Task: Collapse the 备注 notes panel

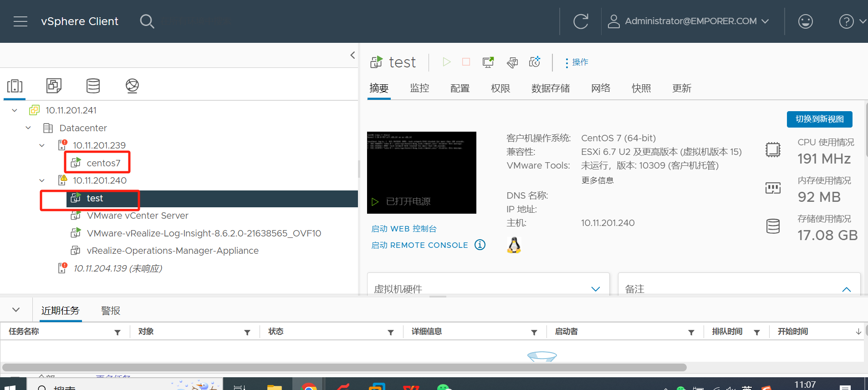Action: coord(847,289)
